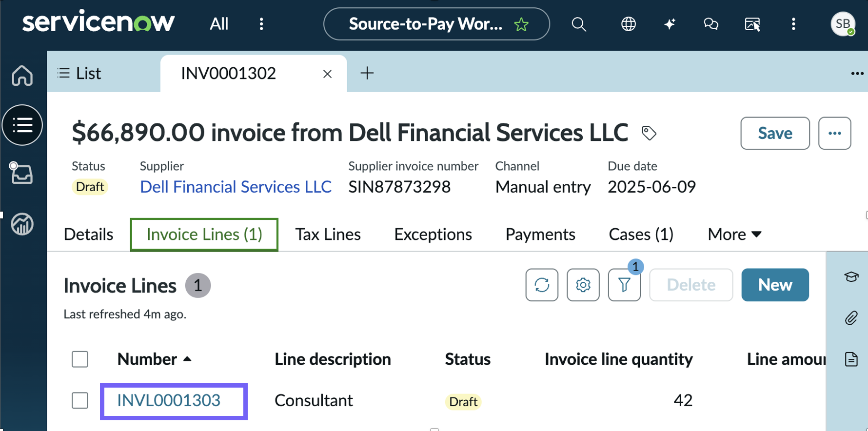Open the vertical dots menu beside All
The width and height of the screenshot is (868, 431).
tap(261, 24)
